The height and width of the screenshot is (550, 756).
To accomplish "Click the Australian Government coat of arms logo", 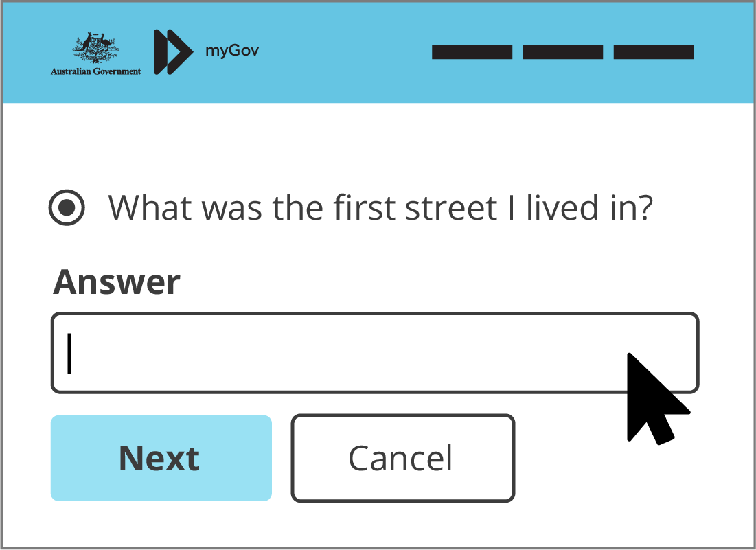I will [95, 49].
